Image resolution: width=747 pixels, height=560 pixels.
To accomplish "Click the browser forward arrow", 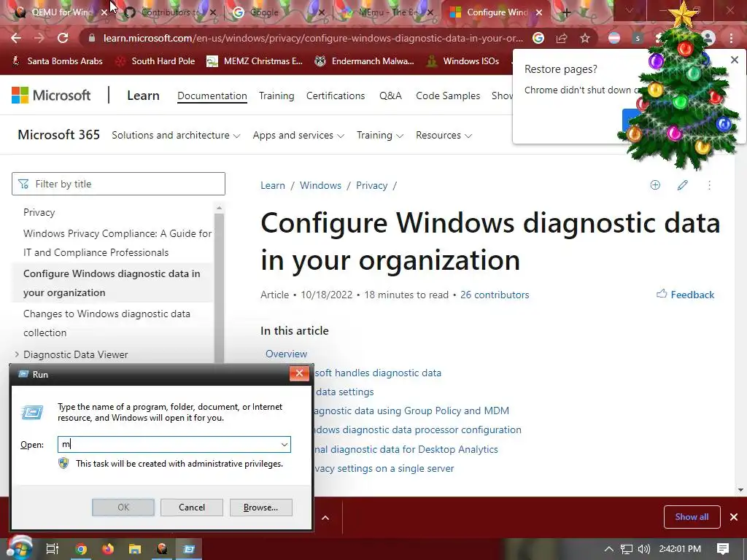I will point(39,38).
